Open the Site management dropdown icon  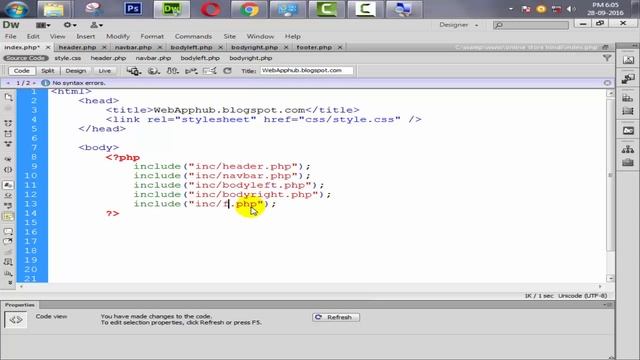click(96, 25)
